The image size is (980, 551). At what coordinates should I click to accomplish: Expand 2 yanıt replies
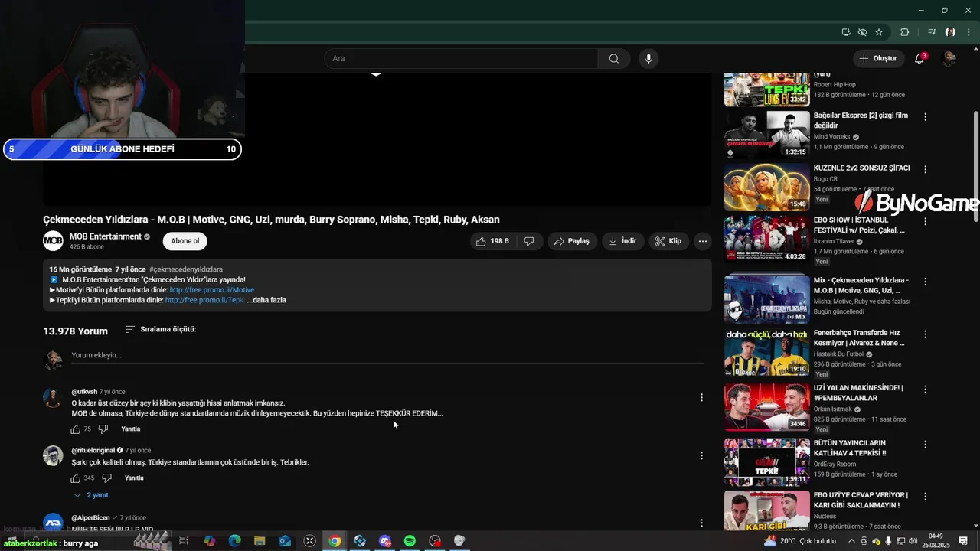[x=91, y=495]
